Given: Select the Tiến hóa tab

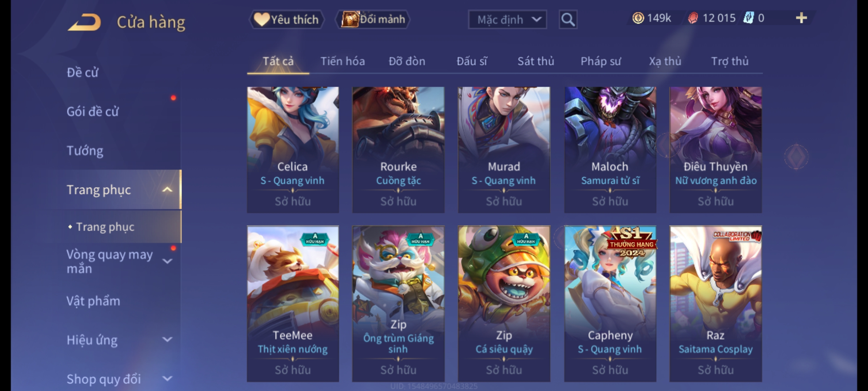Looking at the screenshot, I should click(342, 61).
